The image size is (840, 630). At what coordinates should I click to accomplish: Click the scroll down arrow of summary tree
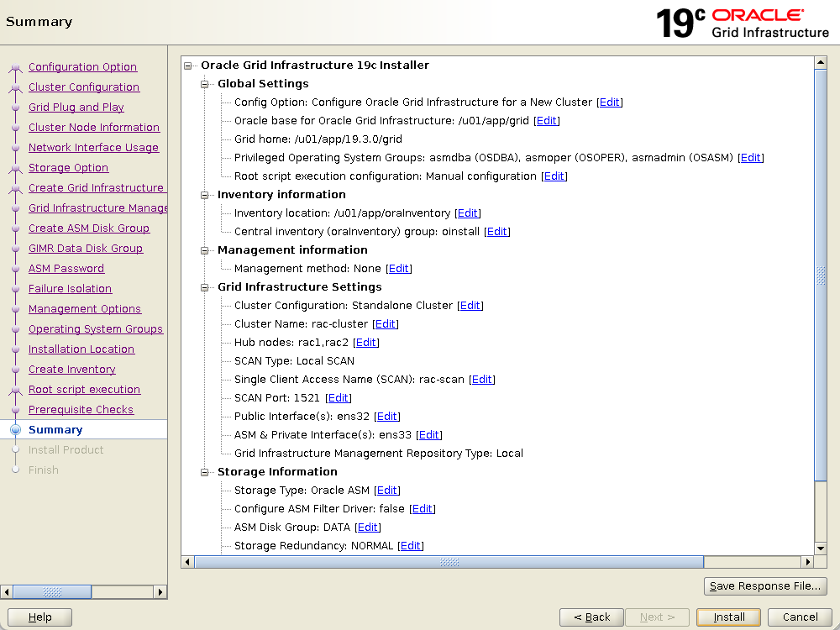[x=821, y=546]
